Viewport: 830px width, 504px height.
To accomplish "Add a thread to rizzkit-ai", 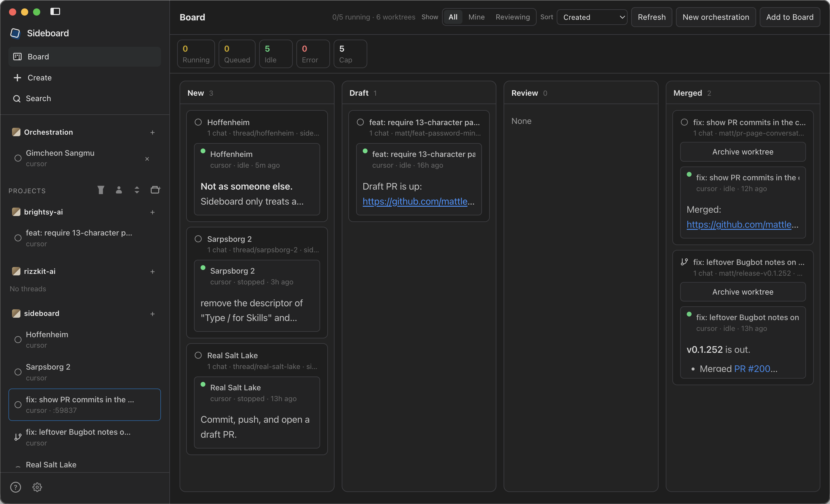I will [x=153, y=271].
